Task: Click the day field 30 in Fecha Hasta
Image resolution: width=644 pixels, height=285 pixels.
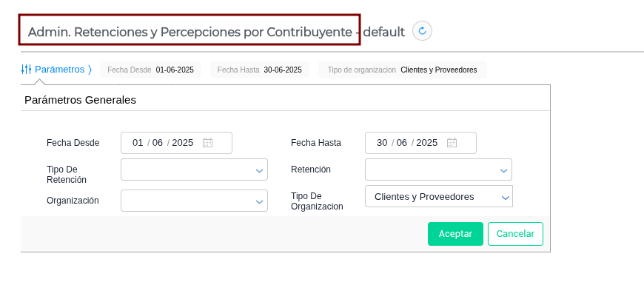Action: tap(382, 143)
